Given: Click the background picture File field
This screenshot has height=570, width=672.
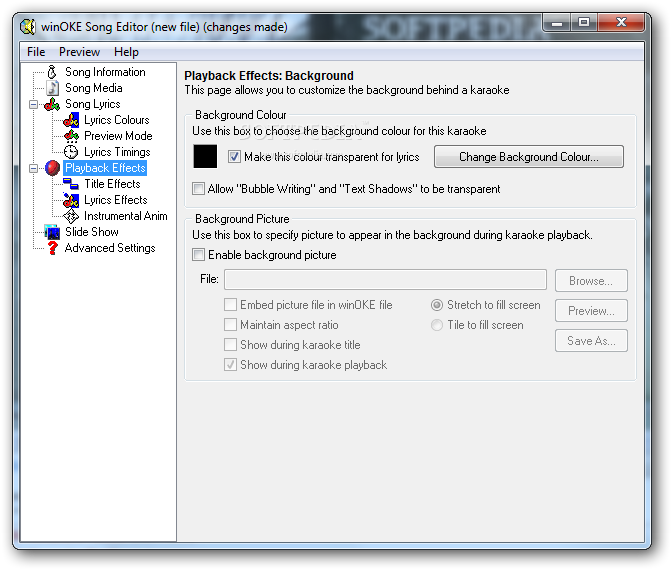Looking at the screenshot, I should 385,279.
